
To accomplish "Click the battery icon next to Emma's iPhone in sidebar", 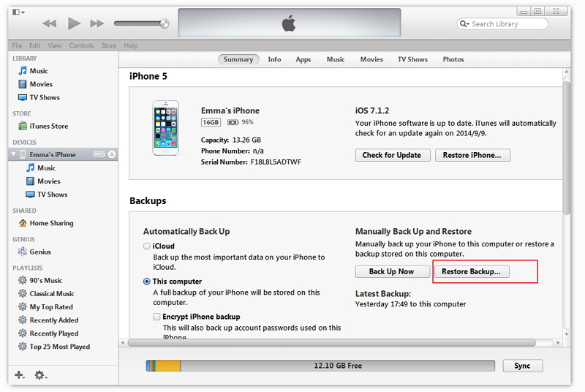I will pos(99,154).
